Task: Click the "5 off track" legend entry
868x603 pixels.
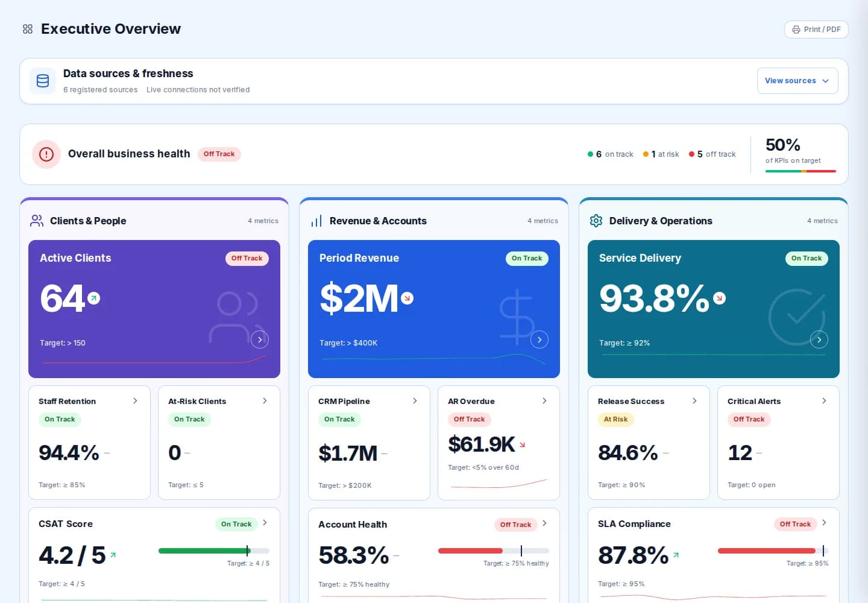Action: (712, 154)
